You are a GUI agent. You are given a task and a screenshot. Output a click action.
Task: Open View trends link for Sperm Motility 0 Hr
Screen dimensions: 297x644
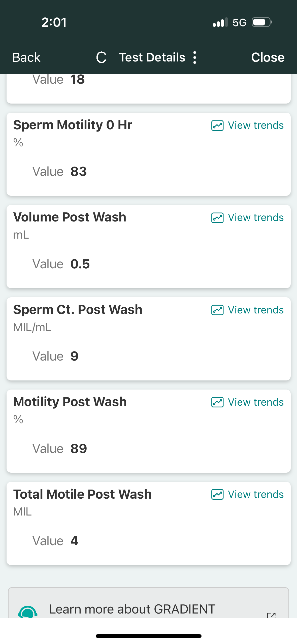pos(255,125)
